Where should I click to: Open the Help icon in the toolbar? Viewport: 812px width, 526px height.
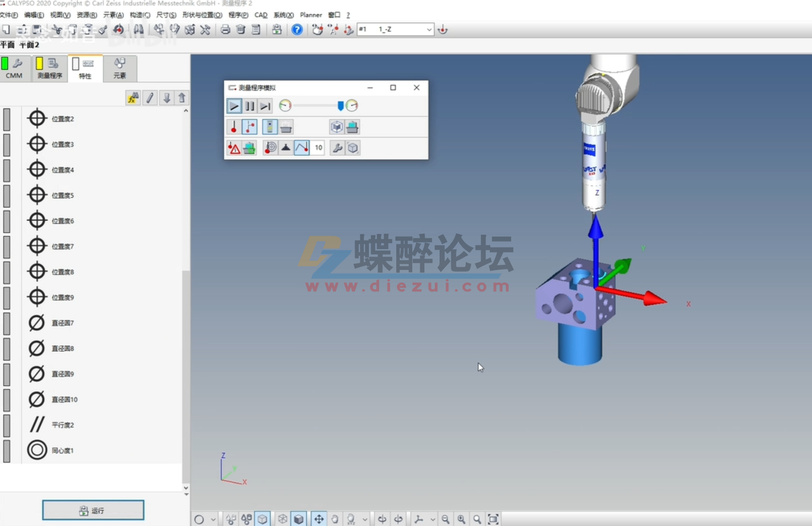[297, 30]
